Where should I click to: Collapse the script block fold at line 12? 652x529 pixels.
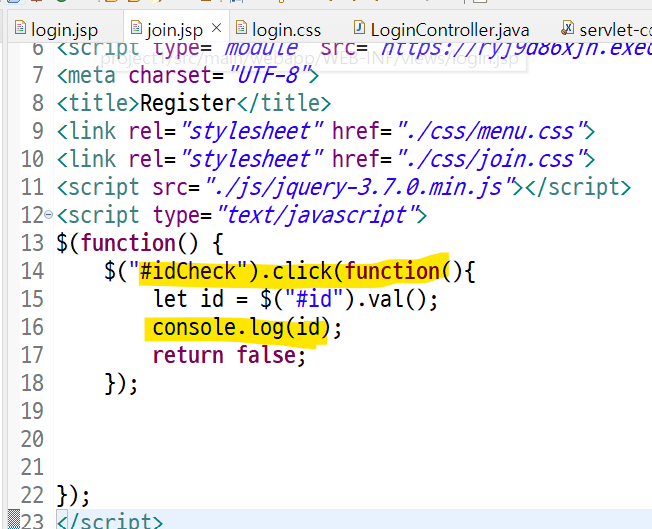pos(49,215)
